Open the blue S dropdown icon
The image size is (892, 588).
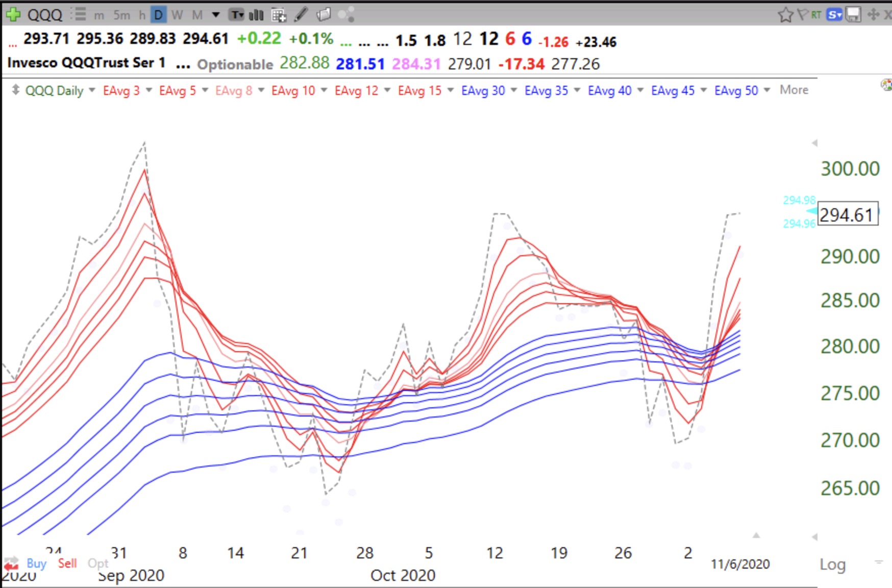pyautogui.click(x=835, y=15)
